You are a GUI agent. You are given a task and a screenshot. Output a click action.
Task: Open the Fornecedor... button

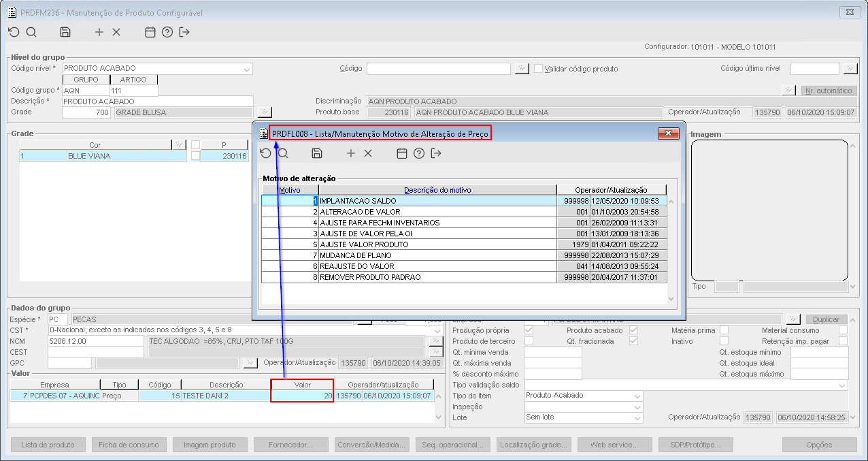[290, 445]
